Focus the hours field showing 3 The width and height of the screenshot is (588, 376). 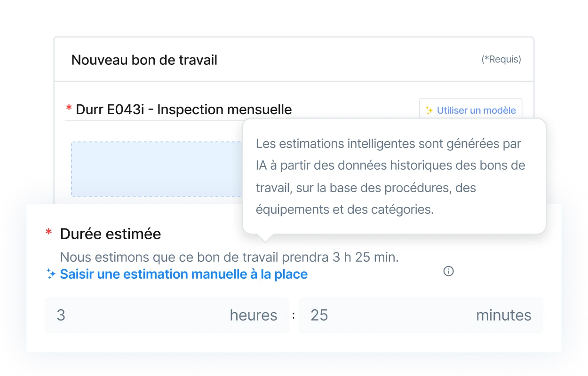click(167, 315)
